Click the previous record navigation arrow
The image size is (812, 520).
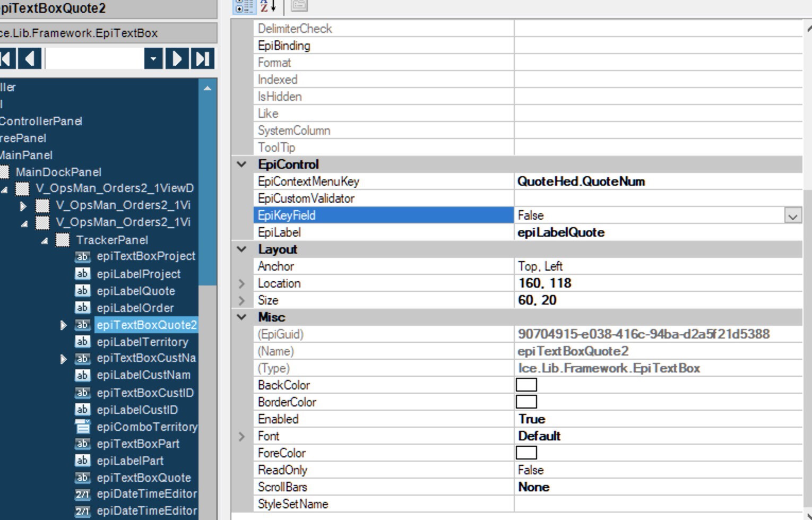click(30, 58)
